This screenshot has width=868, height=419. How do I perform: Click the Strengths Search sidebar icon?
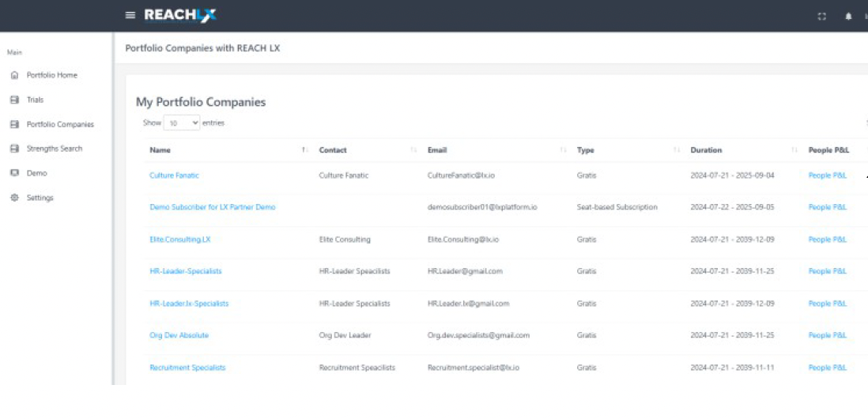pyautogui.click(x=15, y=149)
